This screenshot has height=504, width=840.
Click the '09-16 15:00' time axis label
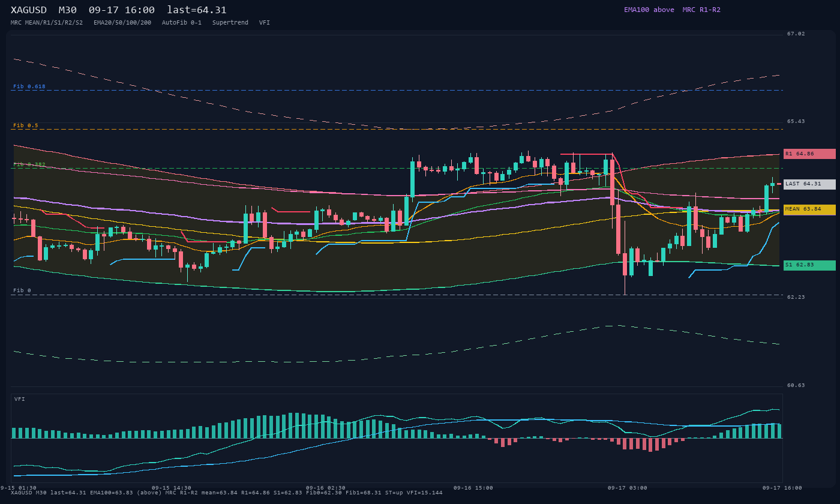[x=473, y=488]
